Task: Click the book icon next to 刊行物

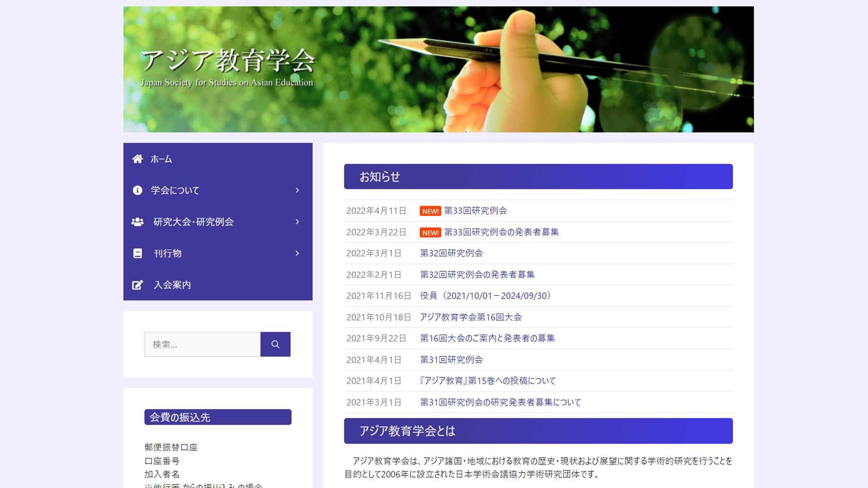Action: click(137, 253)
